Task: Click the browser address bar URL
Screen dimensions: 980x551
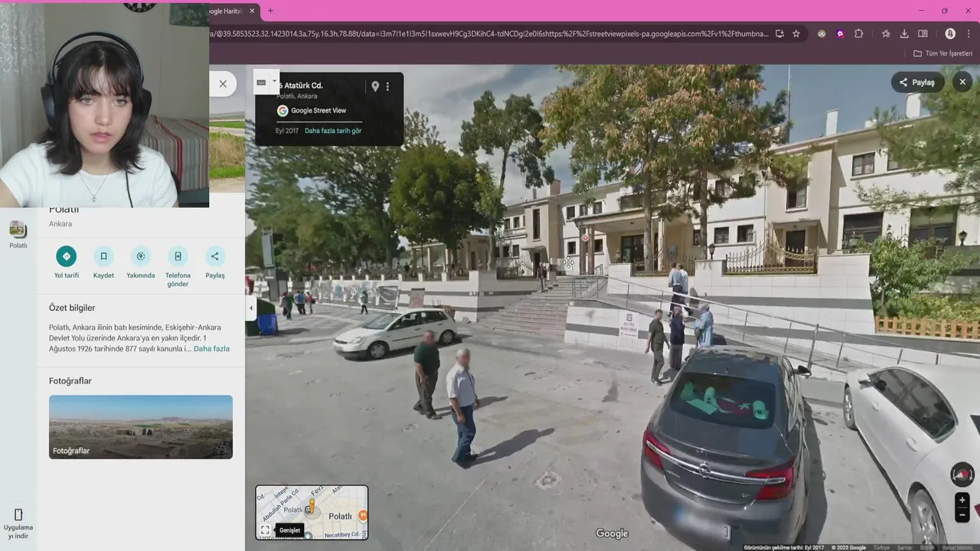Action: (488, 34)
